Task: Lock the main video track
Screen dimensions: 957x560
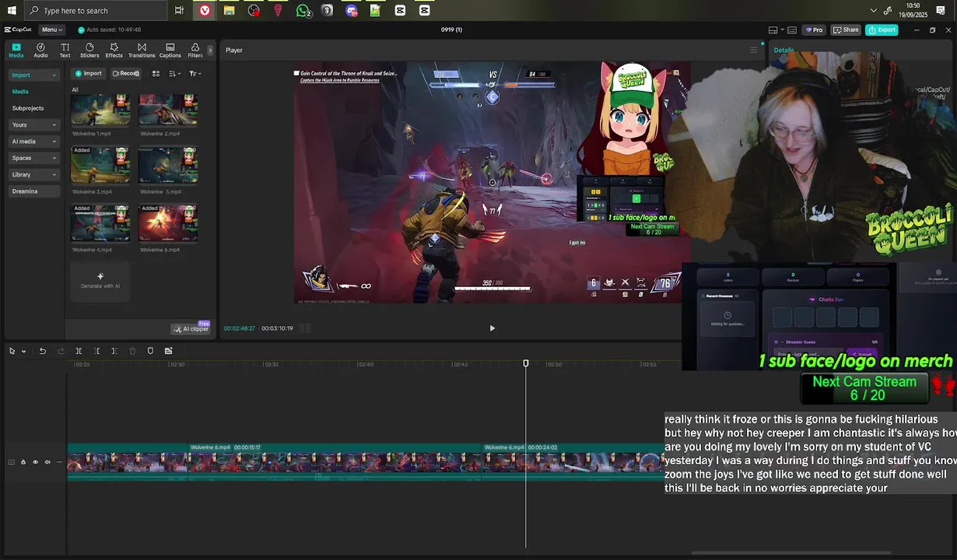Action: (23, 462)
